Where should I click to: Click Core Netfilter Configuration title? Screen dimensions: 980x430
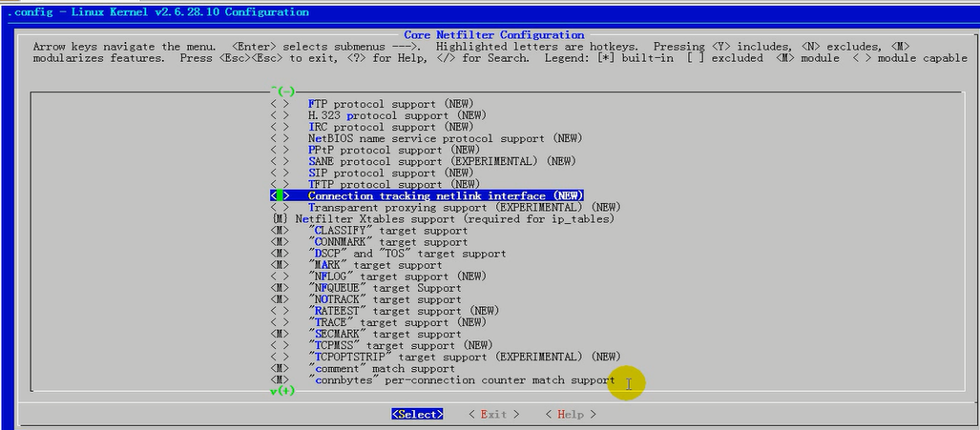[493, 35]
